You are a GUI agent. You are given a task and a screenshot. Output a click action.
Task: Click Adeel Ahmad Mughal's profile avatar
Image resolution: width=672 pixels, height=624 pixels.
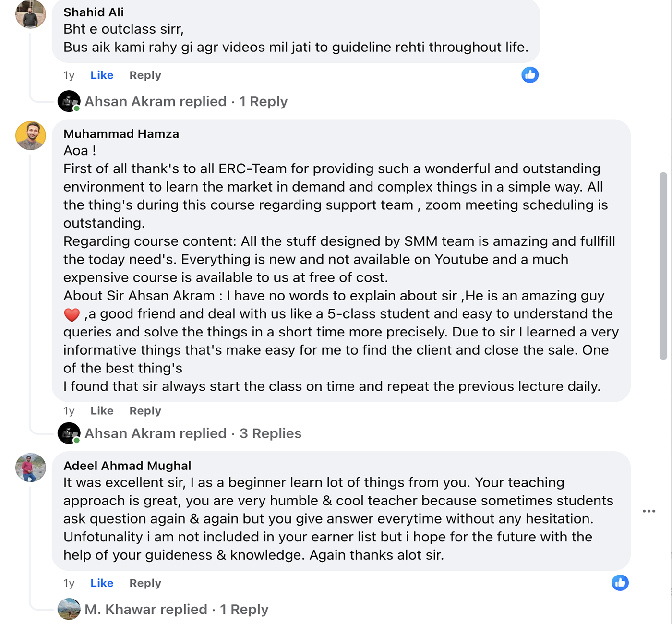point(31,467)
